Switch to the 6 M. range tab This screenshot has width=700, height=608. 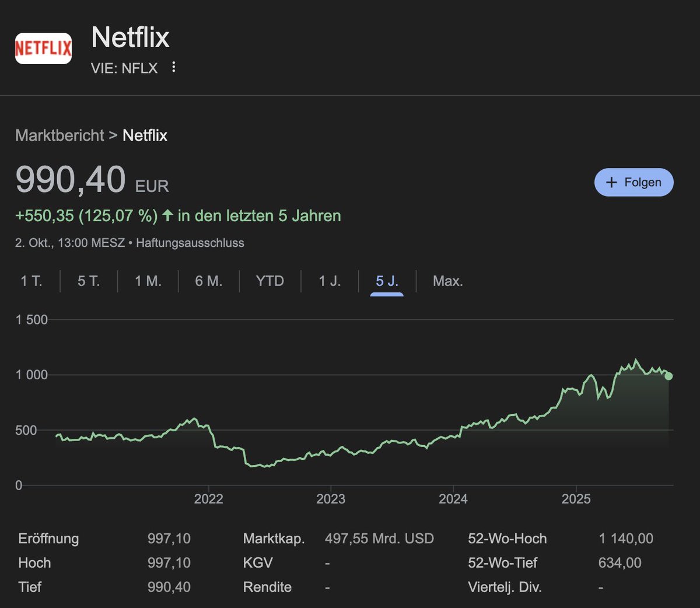tap(209, 281)
